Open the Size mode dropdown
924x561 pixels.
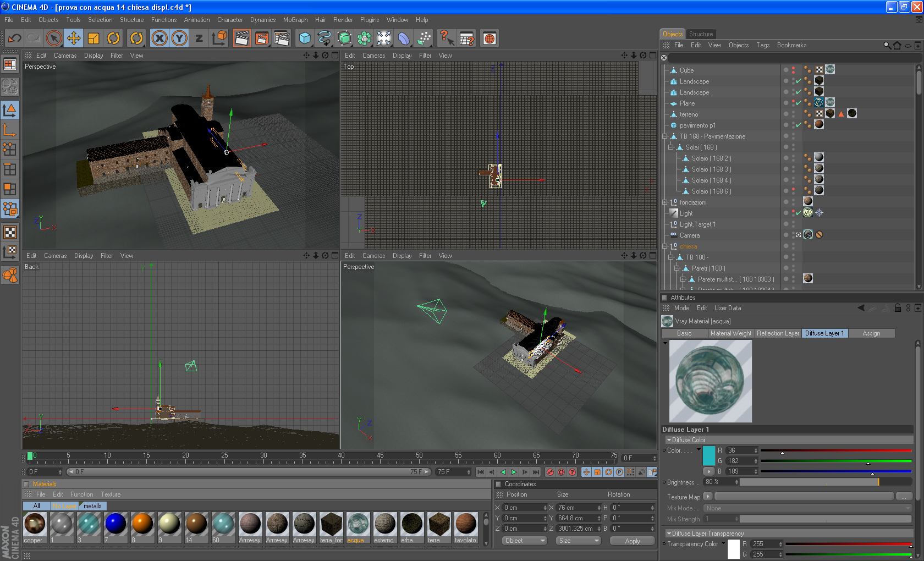[x=578, y=541]
